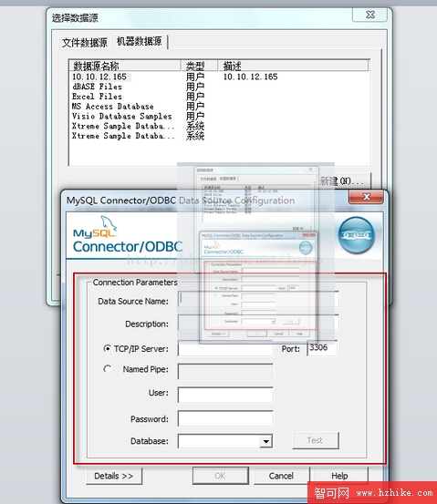Select the 10.10.12.165 data source row
Viewport: 437px width, 504px height.
pos(219,77)
